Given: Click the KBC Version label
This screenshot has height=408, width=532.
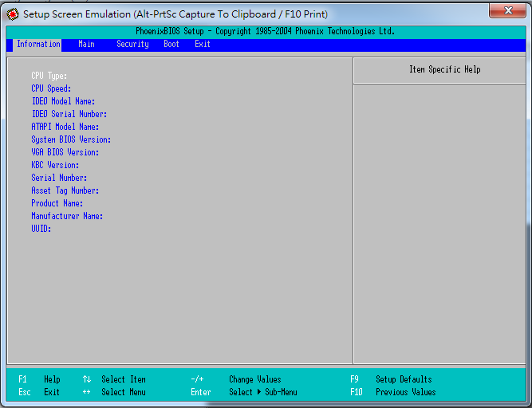Looking at the screenshot, I should click(55, 165).
